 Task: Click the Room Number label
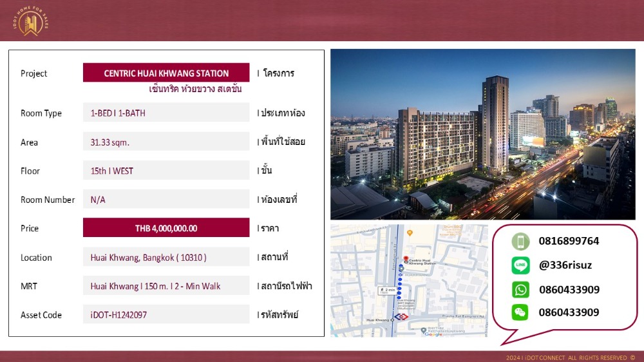click(48, 200)
